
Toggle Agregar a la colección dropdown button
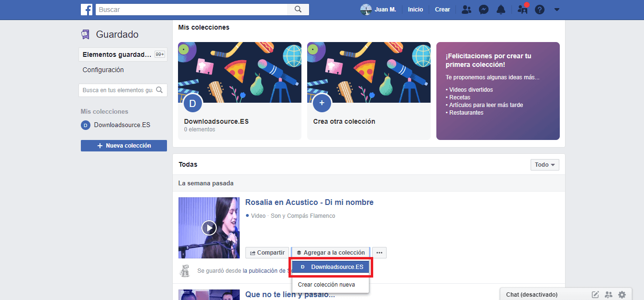(331, 253)
